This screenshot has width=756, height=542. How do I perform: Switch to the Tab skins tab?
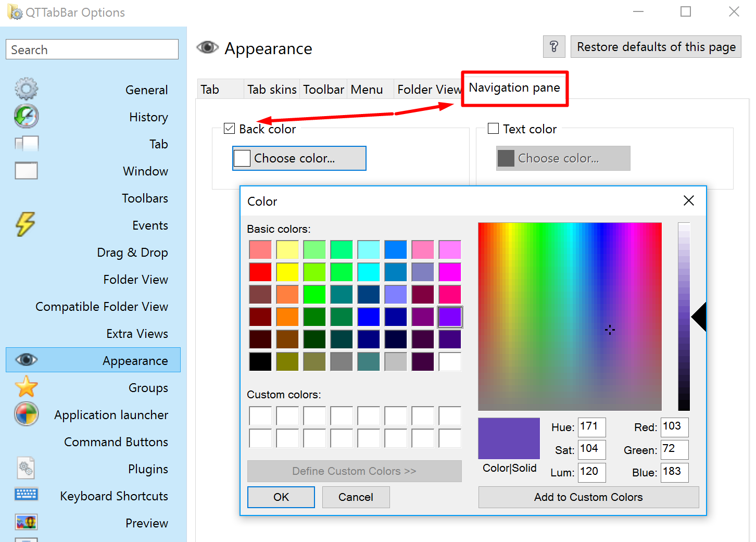pos(271,89)
